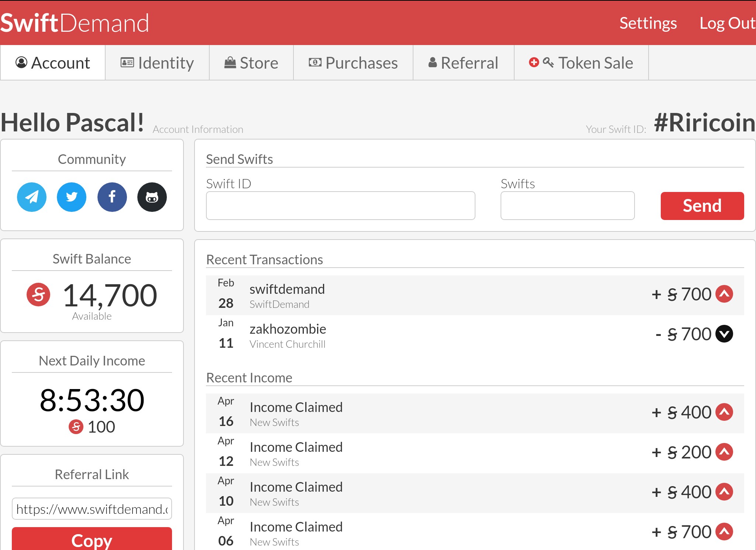The image size is (756, 550).
Task: Open the Identity tab
Action: click(x=157, y=63)
